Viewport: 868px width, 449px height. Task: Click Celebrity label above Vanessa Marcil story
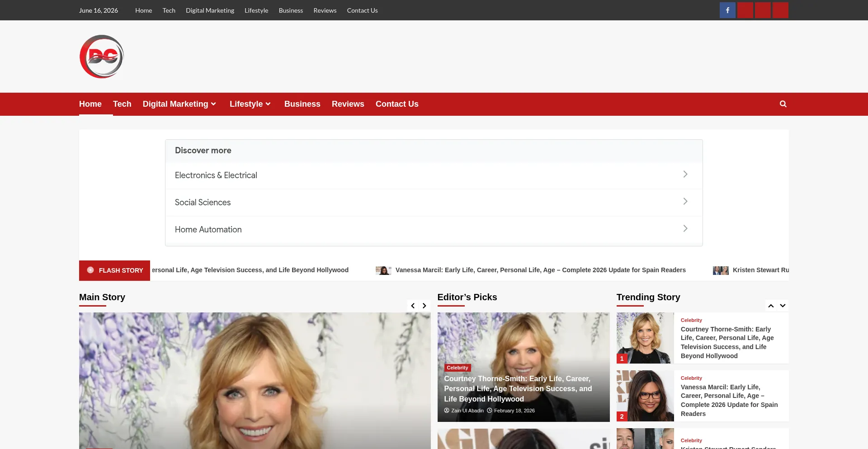(691, 378)
